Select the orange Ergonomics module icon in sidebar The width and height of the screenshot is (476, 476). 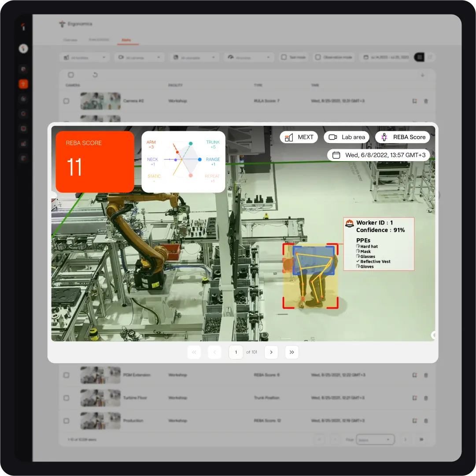coord(23,84)
